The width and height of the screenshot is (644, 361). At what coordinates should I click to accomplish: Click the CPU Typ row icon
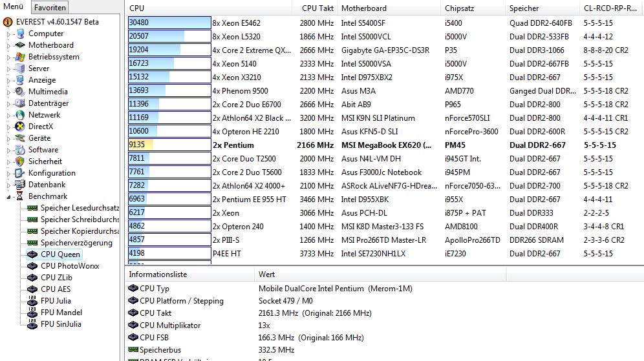click(x=133, y=289)
